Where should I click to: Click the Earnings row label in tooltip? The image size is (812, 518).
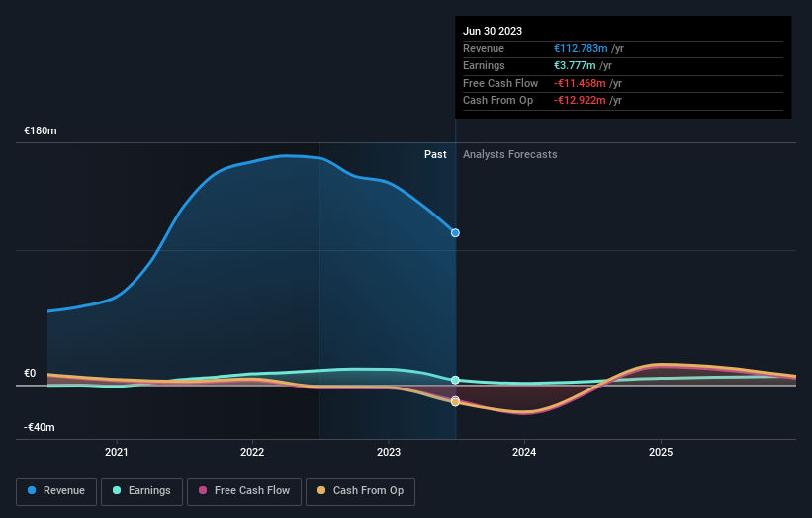pos(484,65)
